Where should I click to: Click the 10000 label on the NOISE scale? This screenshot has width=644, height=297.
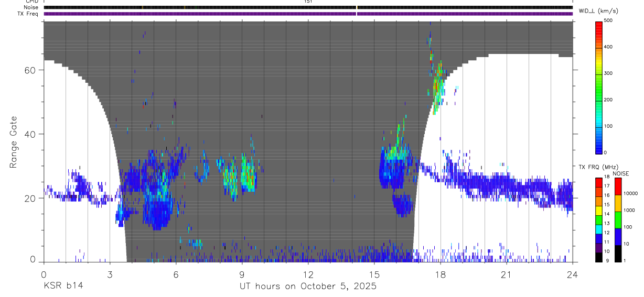(x=630, y=193)
